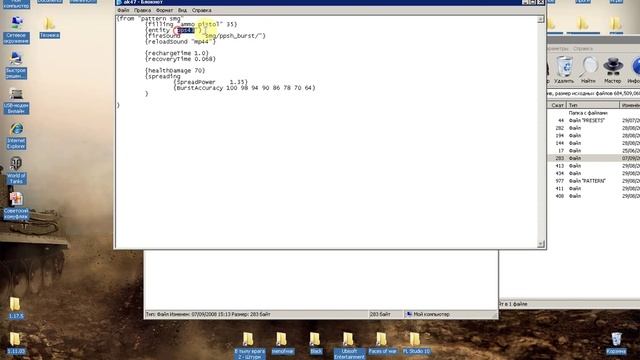640x360 pixels.
Task: Open the Справка menu in WinRAR window
Action: tap(582, 49)
